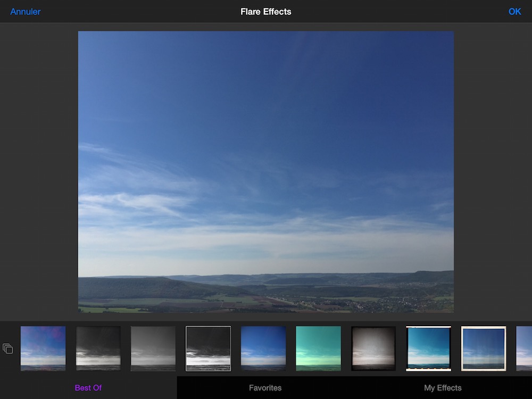Apply the vivid blue sky effect thumbnail

263,348
